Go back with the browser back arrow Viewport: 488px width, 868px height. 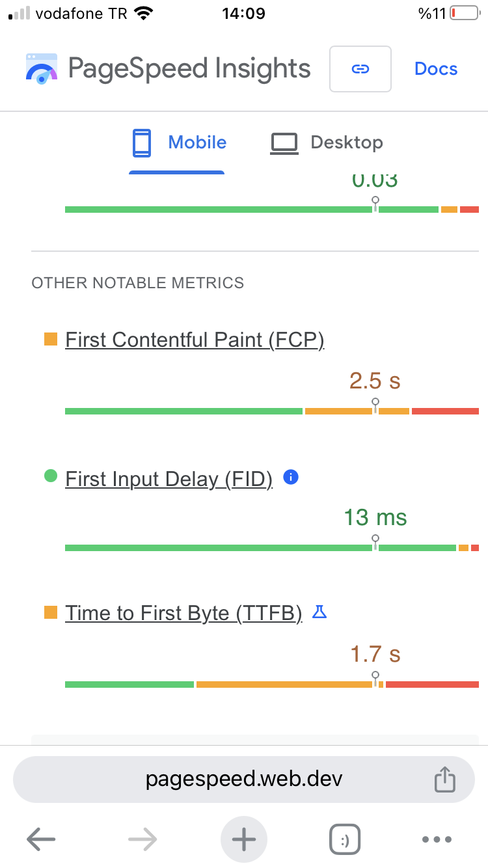pos(41,840)
